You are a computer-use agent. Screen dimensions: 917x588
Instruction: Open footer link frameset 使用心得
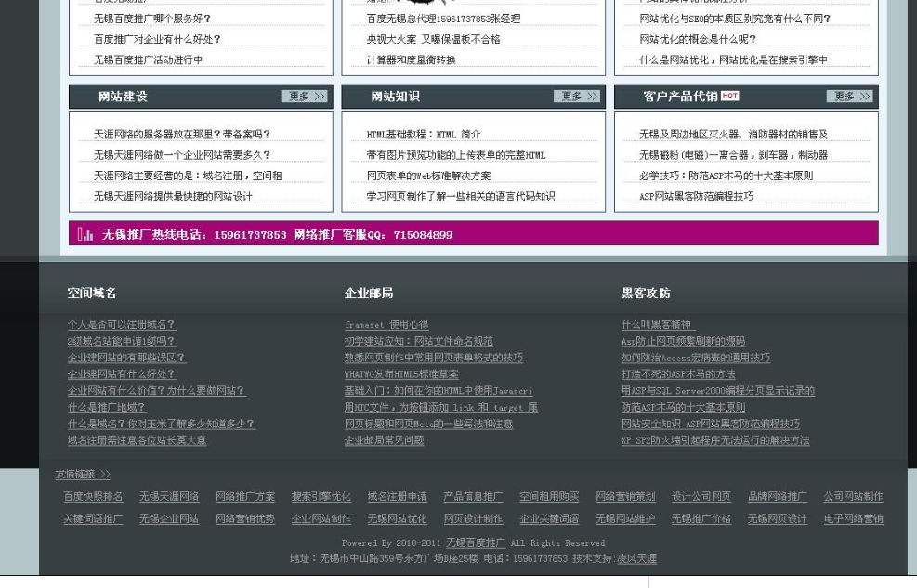point(386,324)
